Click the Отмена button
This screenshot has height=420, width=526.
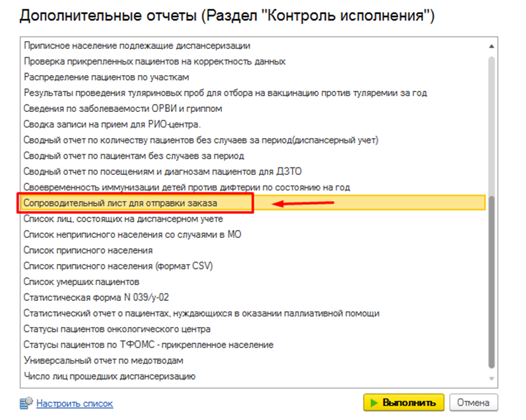pyautogui.click(x=473, y=403)
